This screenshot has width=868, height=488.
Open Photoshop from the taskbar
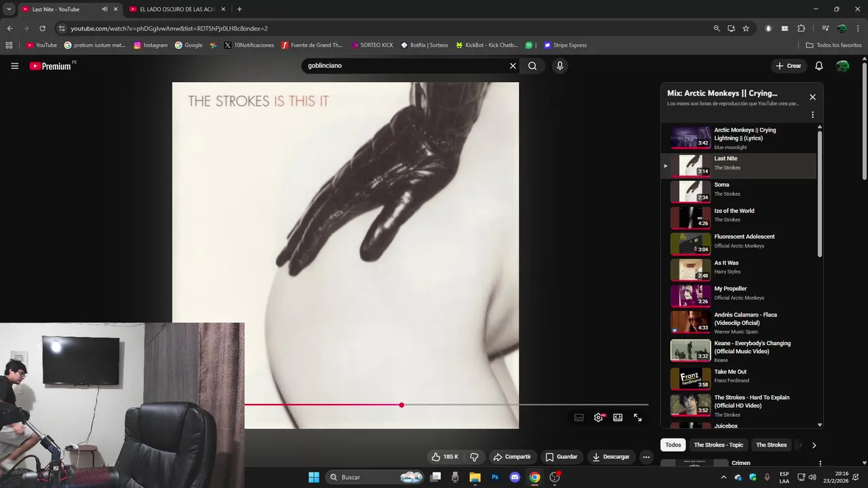(x=495, y=477)
